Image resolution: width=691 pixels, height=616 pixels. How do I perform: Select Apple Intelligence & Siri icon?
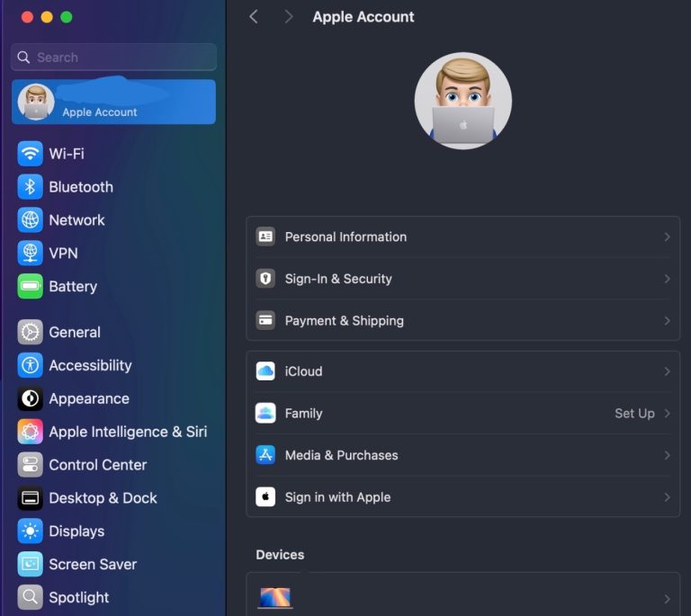click(x=31, y=432)
